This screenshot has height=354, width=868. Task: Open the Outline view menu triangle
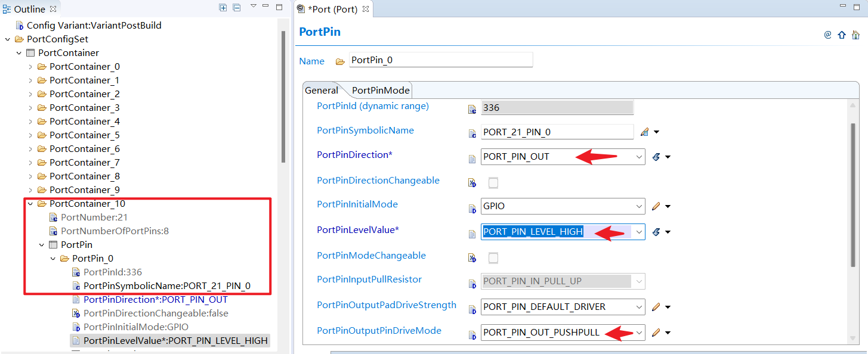pyautogui.click(x=253, y=7)
